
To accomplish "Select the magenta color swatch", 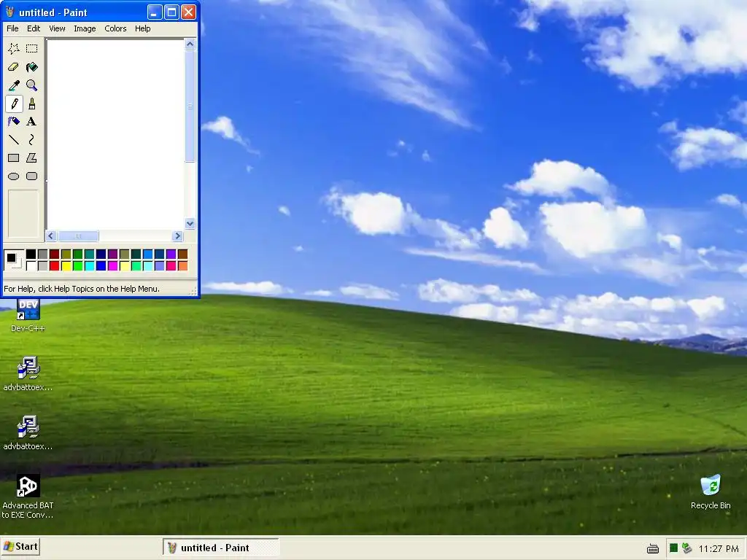I will pos(113,265).
